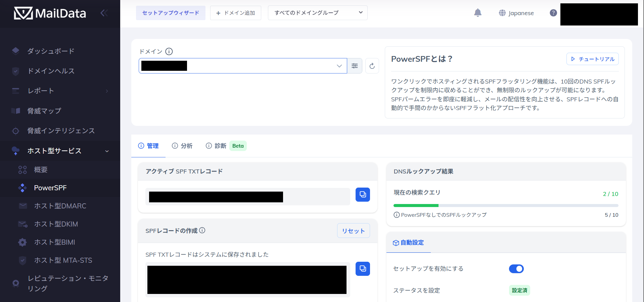Copy the active SPF TXT record
The width and height of the screenshot is (644, 302).
coord(363,195)
